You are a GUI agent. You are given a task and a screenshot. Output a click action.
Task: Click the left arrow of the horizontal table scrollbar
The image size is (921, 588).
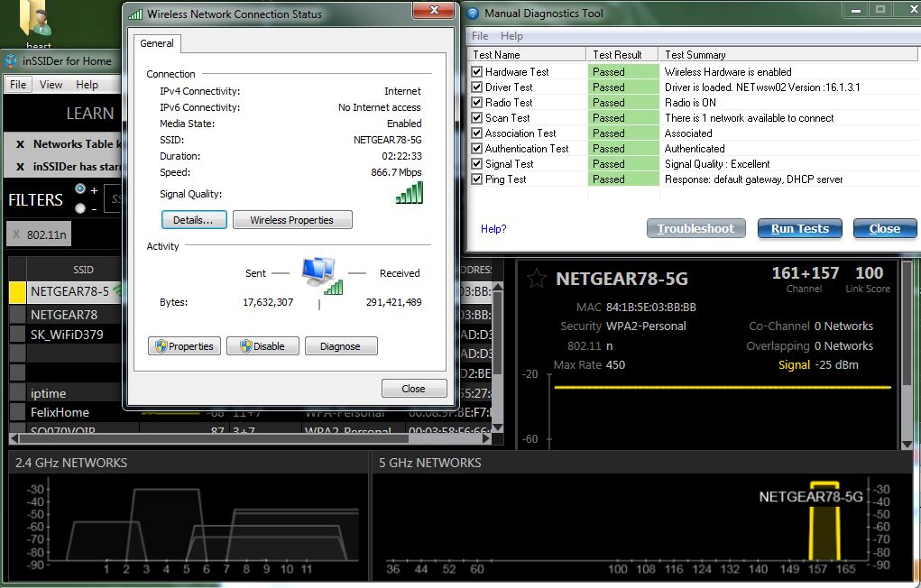coord(14,438)
